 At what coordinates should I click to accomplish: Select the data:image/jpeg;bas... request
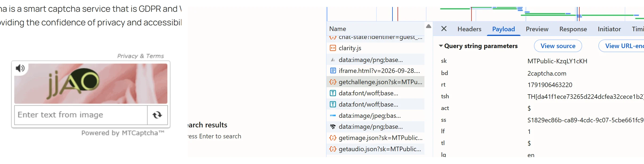(376, 116)
